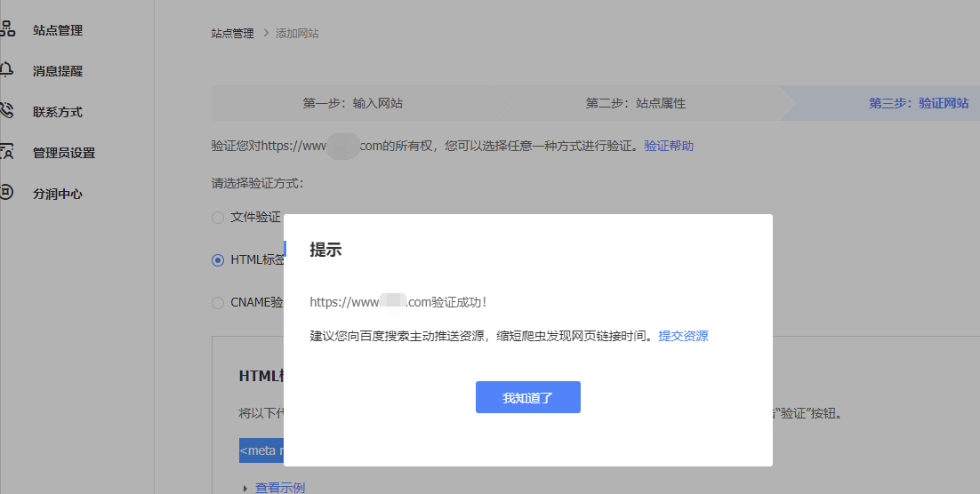Open the 管理员设置 menu label
The width and height of the screenshot is (980, 494).
coord(64,153)
